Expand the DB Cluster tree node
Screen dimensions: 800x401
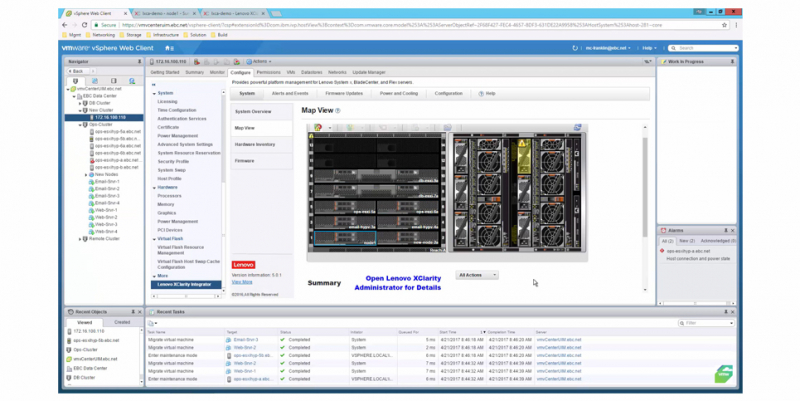[80, 103]
